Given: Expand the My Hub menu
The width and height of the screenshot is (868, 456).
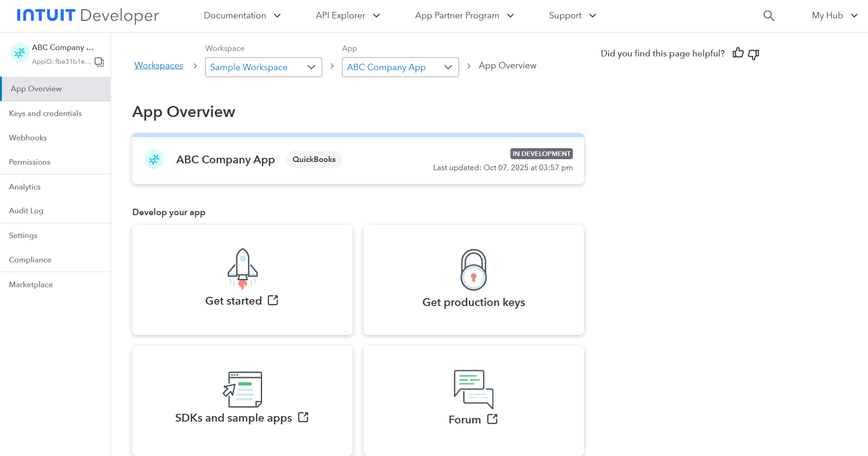Looking at the screenshot, I should tap(835, 16).
